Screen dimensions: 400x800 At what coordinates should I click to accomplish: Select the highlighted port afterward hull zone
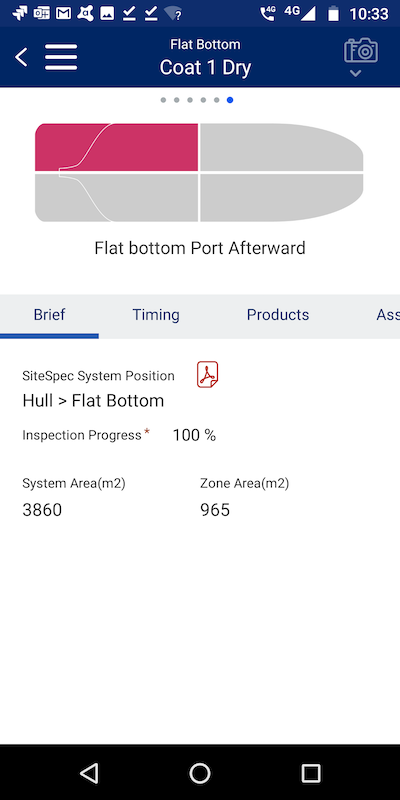coord(116,147)
